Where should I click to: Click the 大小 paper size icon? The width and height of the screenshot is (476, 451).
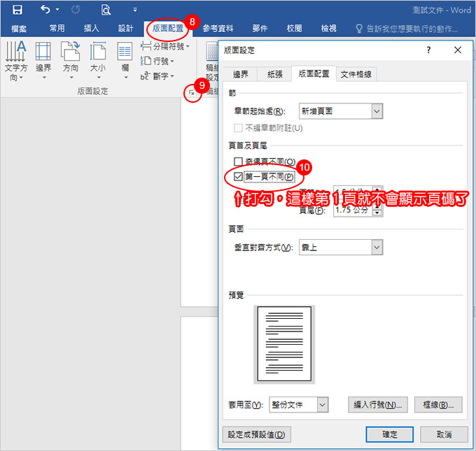98,61
